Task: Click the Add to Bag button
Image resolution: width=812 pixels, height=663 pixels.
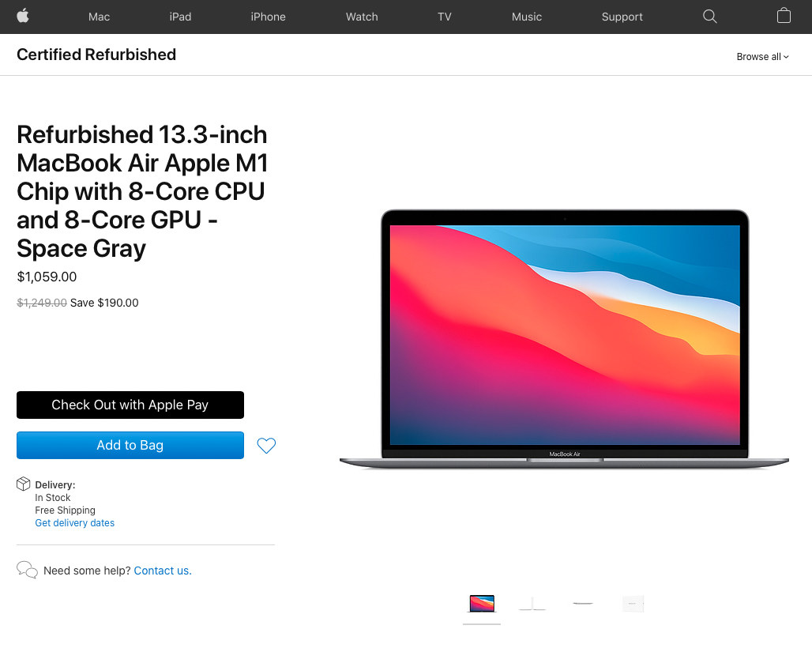Action: pos(130,446)
